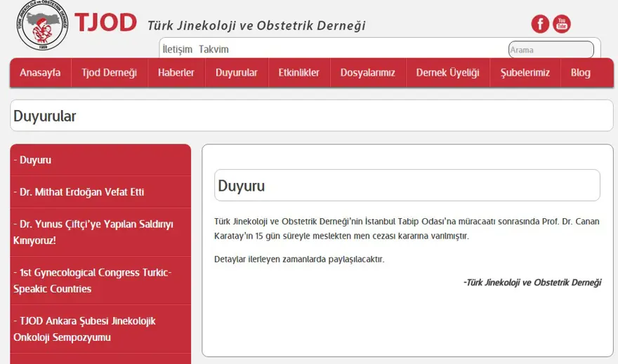Open TJOD Ankara Şubesi Jinekolojik Onkoloji Sempozyumu
Viewport: 618px width, 364px height.
tap(84, 329)
